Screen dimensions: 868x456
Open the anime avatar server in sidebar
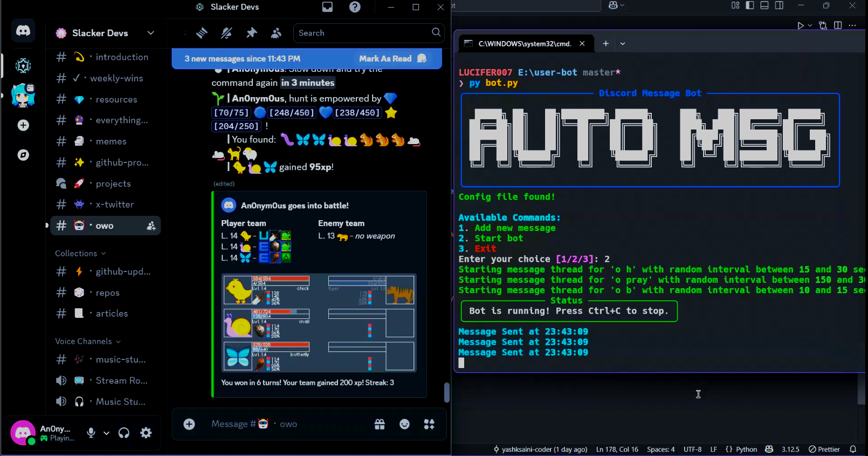(x=23, y=96)
